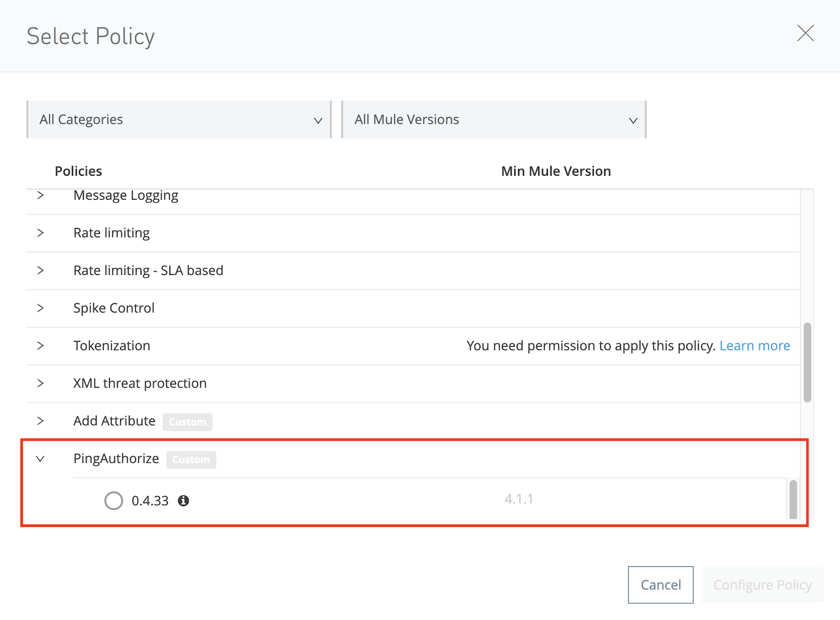Follow the Learn more link
Image resolution: width=840 pixels, height=620 pixels.
[754, 346]
